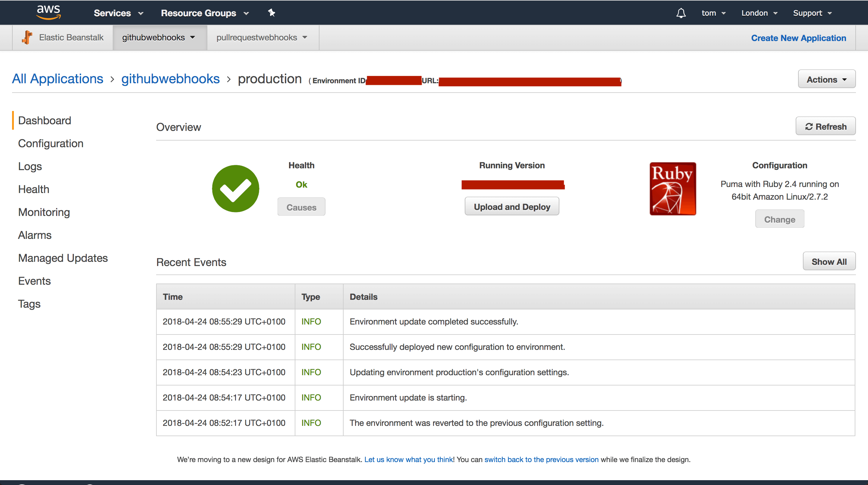Image resolution: width=868 pixels, height=485 pixels.
Task: Open Managed Updates in the sidebar
Action: point(63,258)
